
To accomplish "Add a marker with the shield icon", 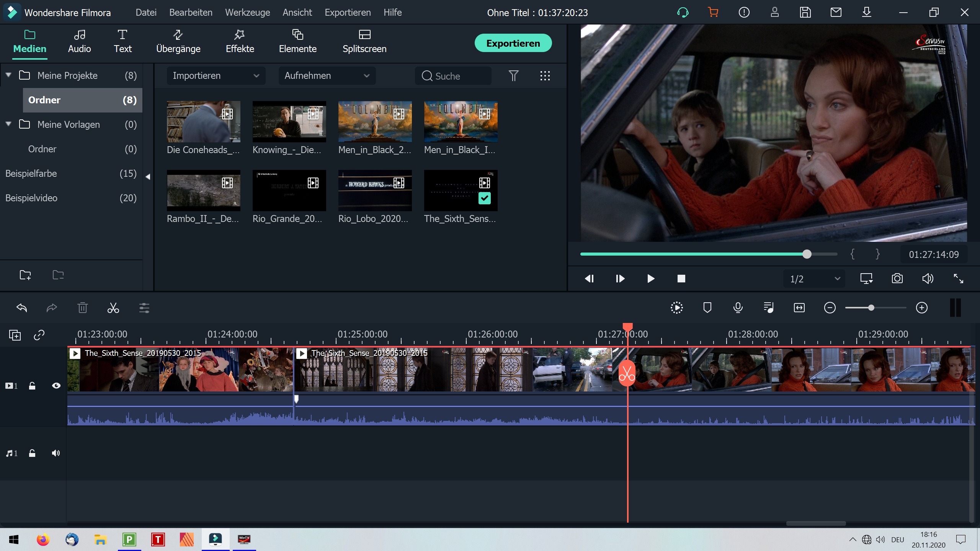I will [707, 308].
